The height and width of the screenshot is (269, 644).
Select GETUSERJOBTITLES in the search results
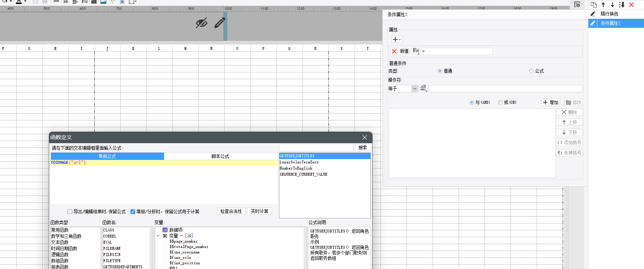(325, 156)
